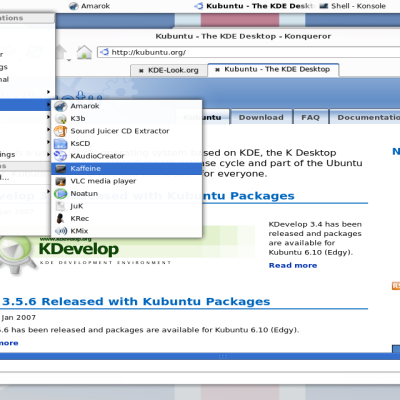The width and height of the screenshot is (400, 400).
Task: Open the FAQ page tab
Action: pyautogui.click(x=310, y=117)
